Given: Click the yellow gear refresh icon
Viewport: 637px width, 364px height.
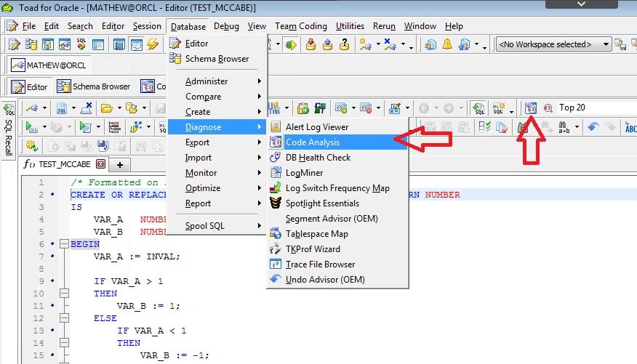Looking at the screenshot, I should point(31,146).
